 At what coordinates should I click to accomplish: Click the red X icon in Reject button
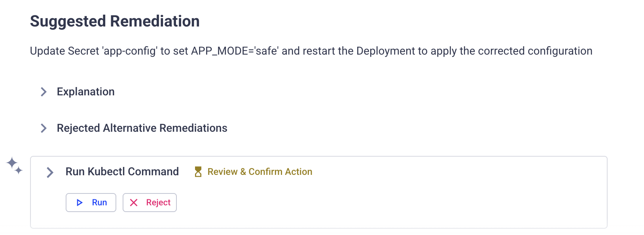pyautogui.click(x=134, y=203)
